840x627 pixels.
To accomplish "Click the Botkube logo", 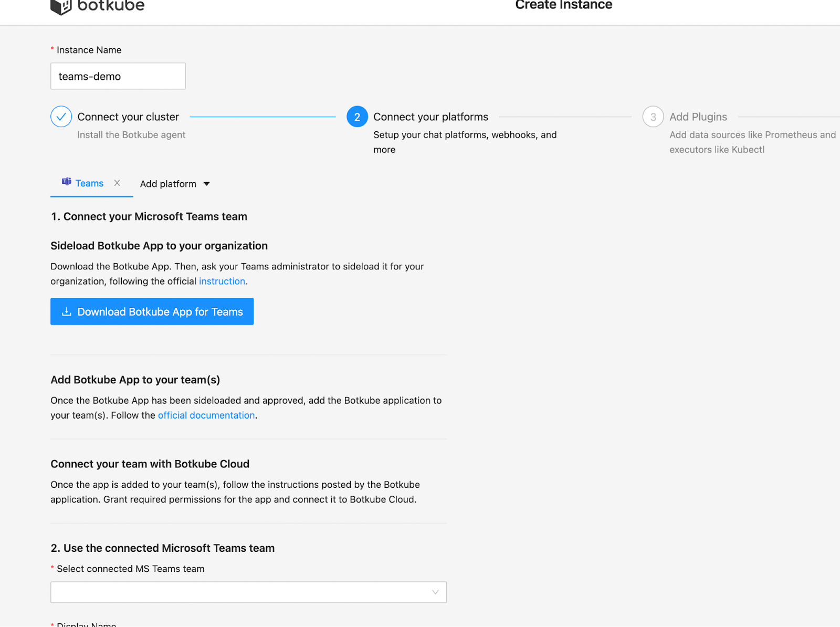I will point(97,7).
